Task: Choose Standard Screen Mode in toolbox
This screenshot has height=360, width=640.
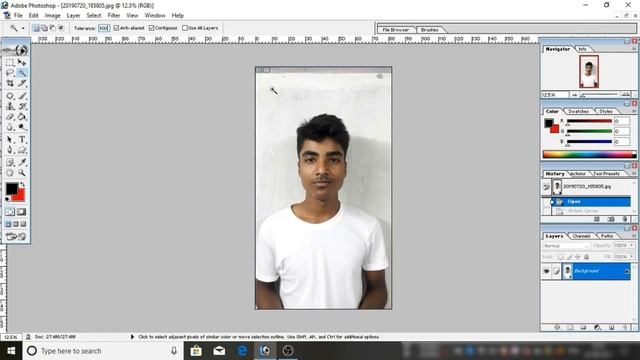Action: tap(8, 224)
